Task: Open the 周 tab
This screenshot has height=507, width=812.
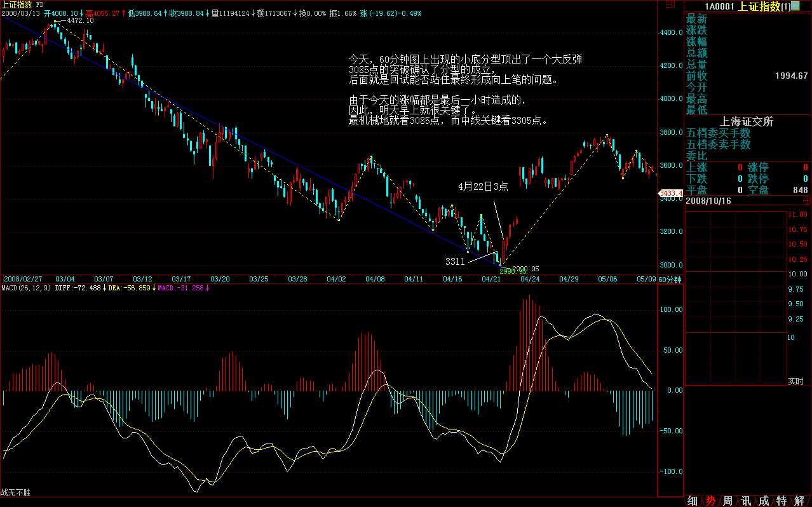Action: pyautogui.click(x=728, y=501)
